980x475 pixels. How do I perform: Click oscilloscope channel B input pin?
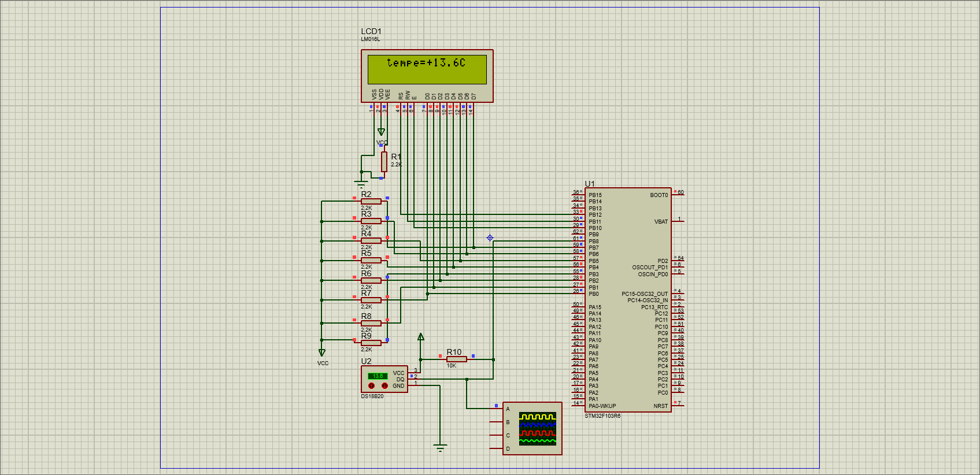[x=496, y=422]
